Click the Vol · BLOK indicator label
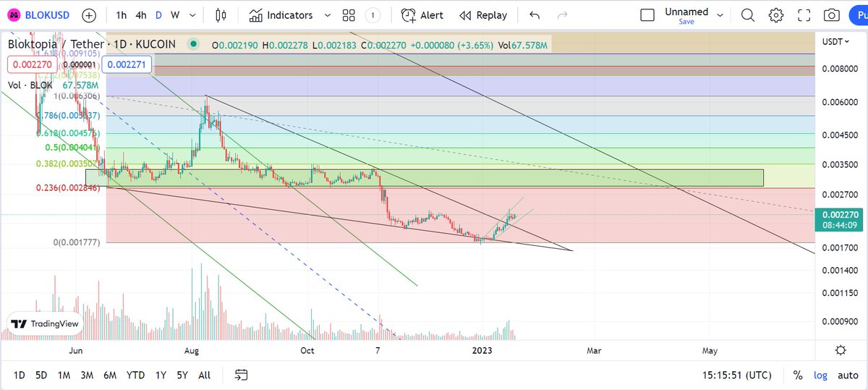The width and height of the screenshot is (868, 390). coord(30,85)
